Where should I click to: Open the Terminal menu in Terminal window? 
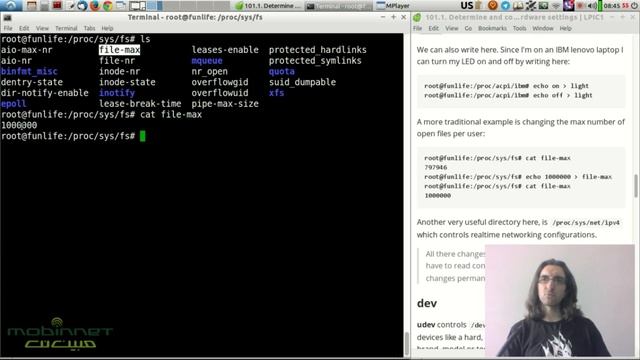click(66, 28)
